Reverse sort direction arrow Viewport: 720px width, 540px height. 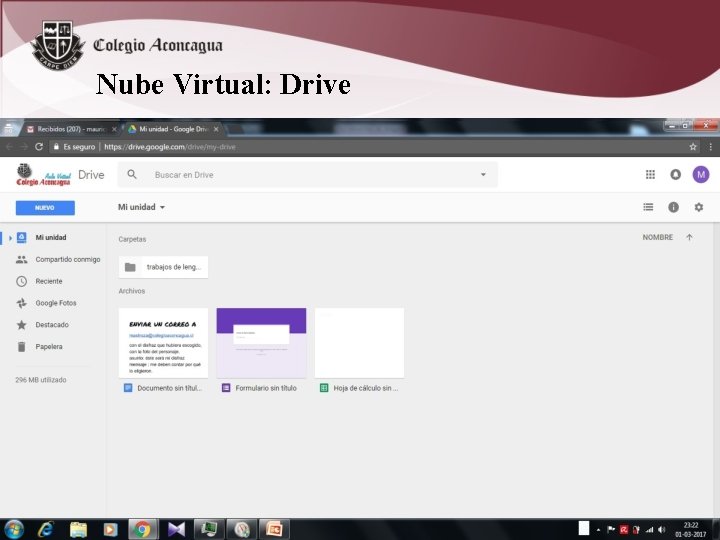(x=689, y=237)
